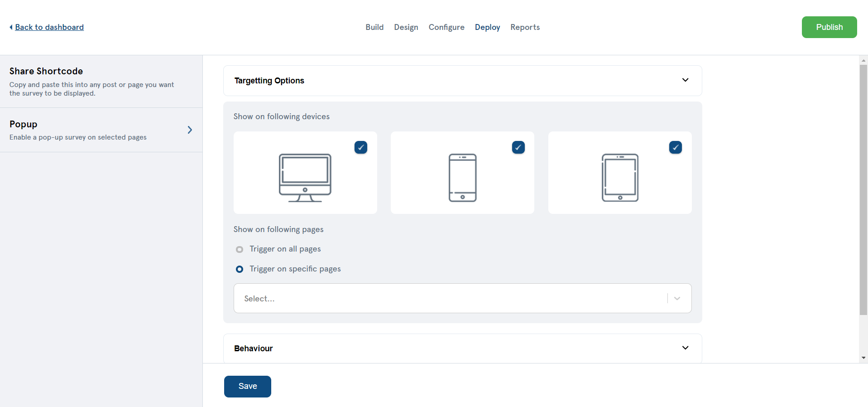Image resolution: width=868 pixels, height=407 pixels.
Task: Select Trigger on all pages radio
Action: pyautogui.click(x=240, y=249)
